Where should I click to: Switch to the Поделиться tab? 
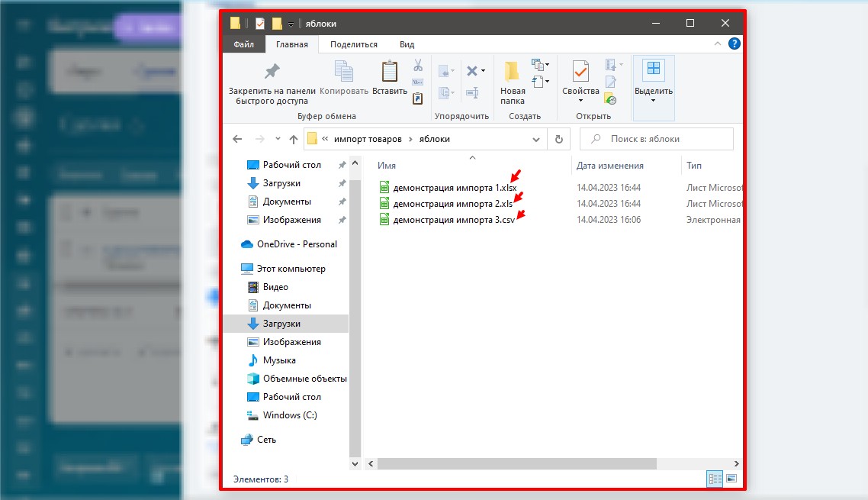click(x=354, y=44)
